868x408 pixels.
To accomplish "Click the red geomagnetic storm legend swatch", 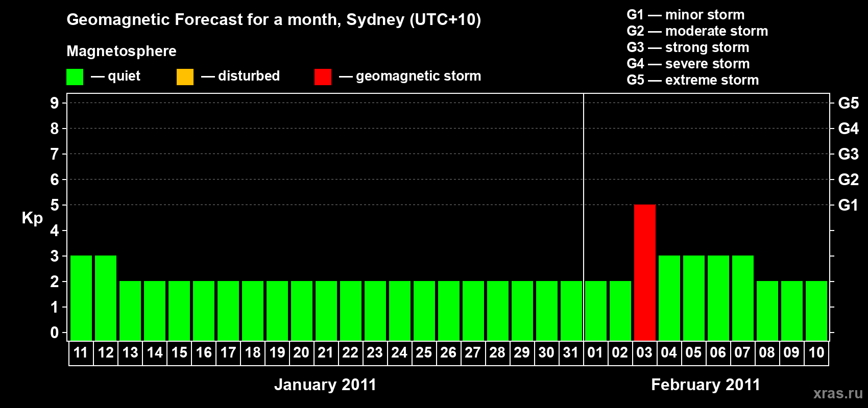I will pyautogui.click(x=323, y=77).
